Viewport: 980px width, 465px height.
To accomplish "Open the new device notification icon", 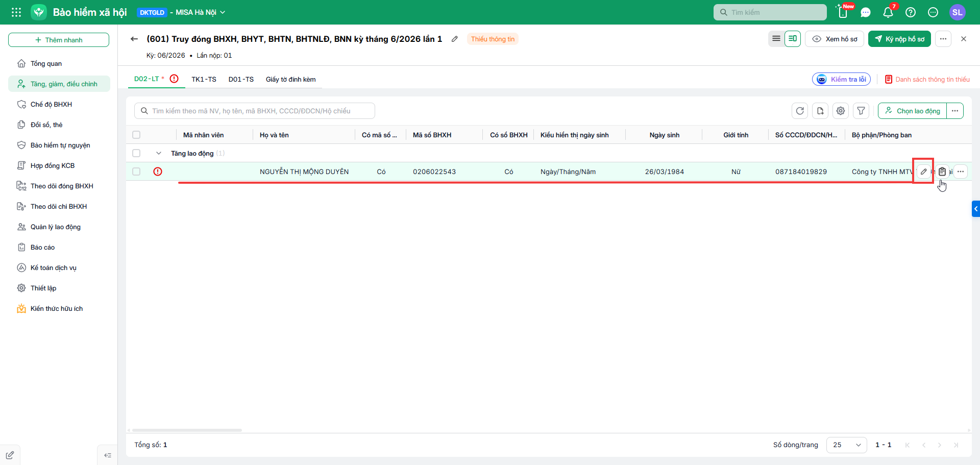I will (x=843, y=12).
